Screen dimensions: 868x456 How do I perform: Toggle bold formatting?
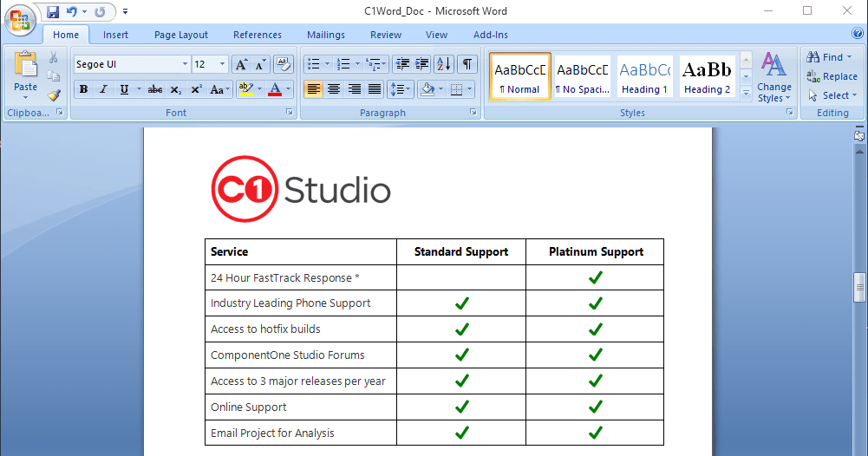(83, 89)
